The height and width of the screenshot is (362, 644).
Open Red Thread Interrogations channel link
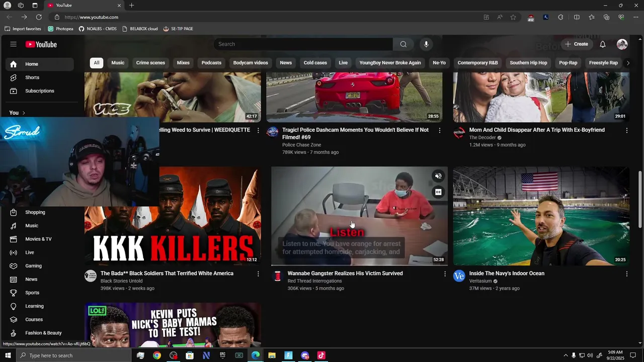314,281
